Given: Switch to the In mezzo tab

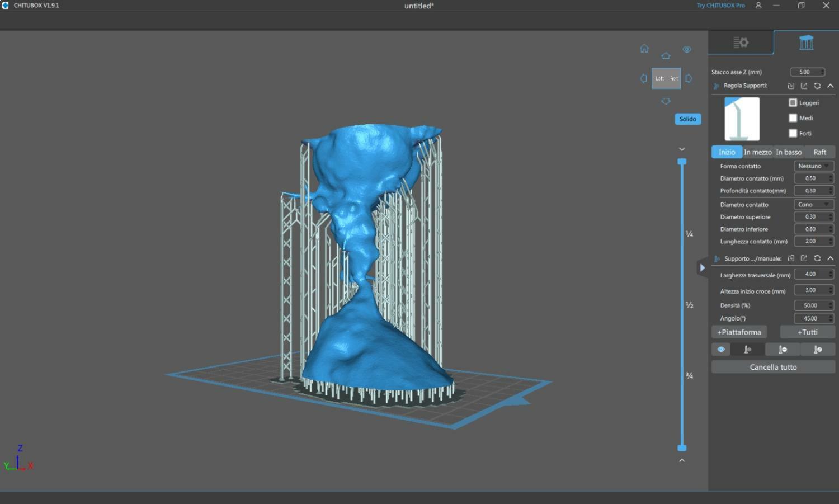Looking at the screenshot, I should pos(757,152).
